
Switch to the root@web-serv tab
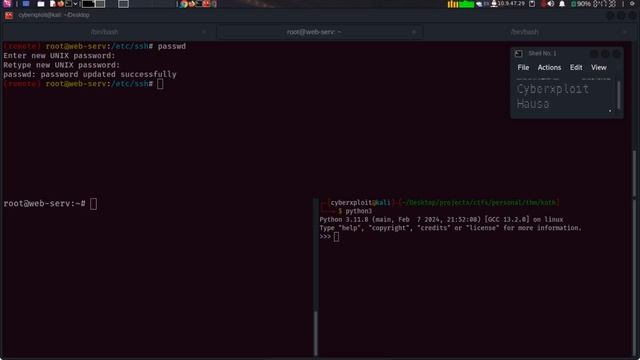point(313,32)
